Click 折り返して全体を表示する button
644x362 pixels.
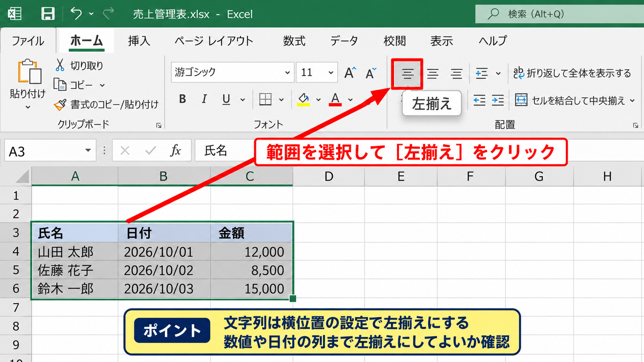click(572, 73)
